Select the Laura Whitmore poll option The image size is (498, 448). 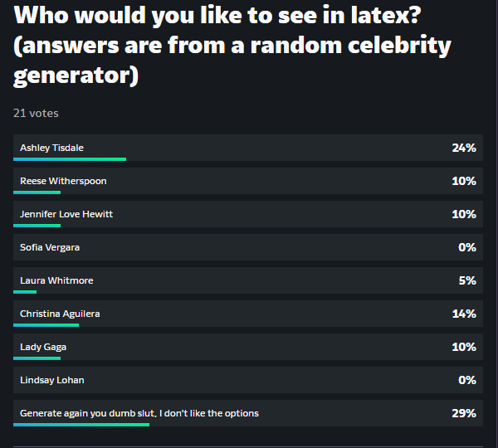point(248,280)
